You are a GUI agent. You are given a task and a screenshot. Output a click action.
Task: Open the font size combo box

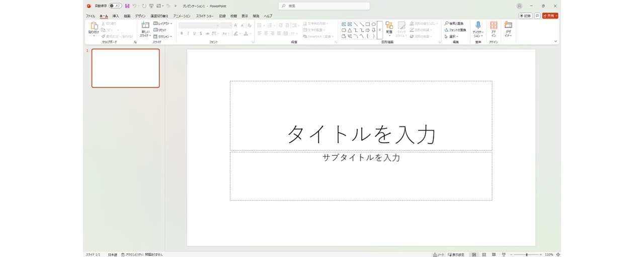(226, 26)
